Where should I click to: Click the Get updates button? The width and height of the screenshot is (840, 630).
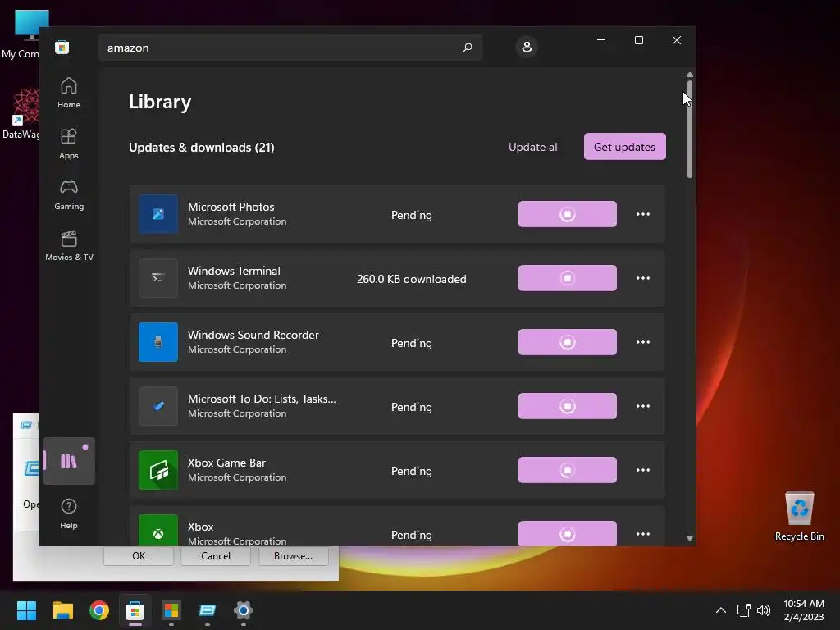coord(624,147)
